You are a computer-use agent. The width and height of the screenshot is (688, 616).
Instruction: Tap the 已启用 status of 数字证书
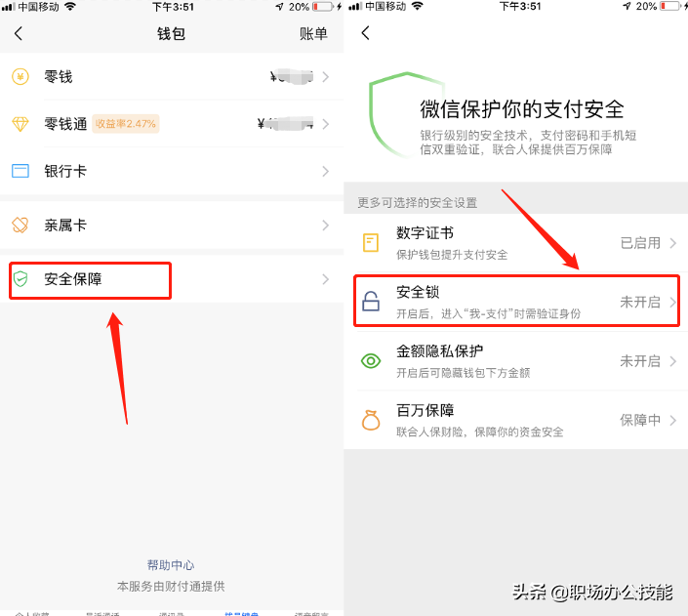click(x=640, y=243)
